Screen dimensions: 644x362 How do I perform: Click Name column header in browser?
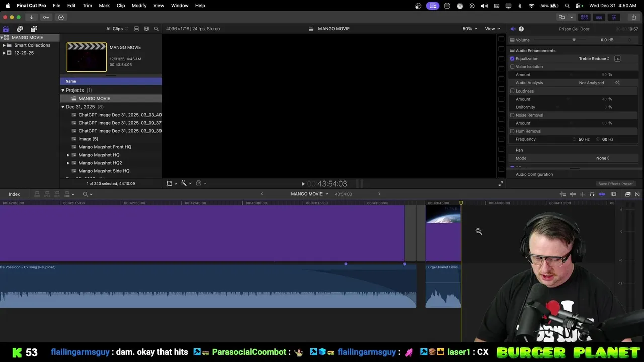pos(111,81)
